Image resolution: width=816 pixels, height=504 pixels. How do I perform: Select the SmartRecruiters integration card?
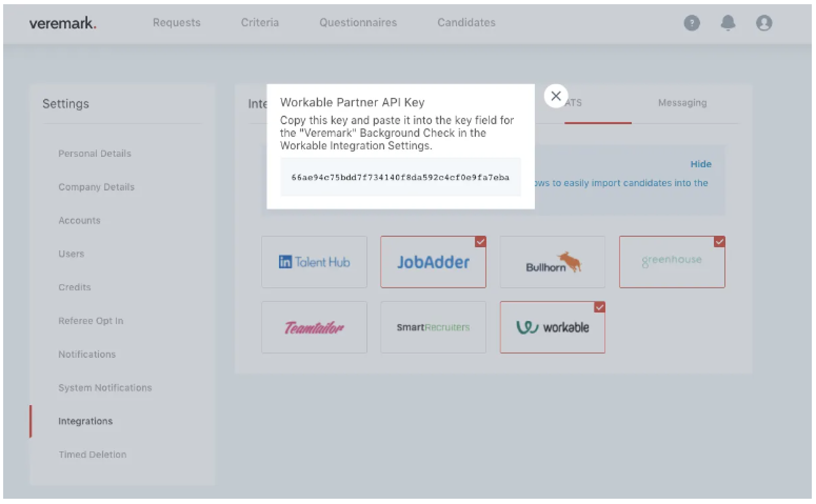coord(433,327)
